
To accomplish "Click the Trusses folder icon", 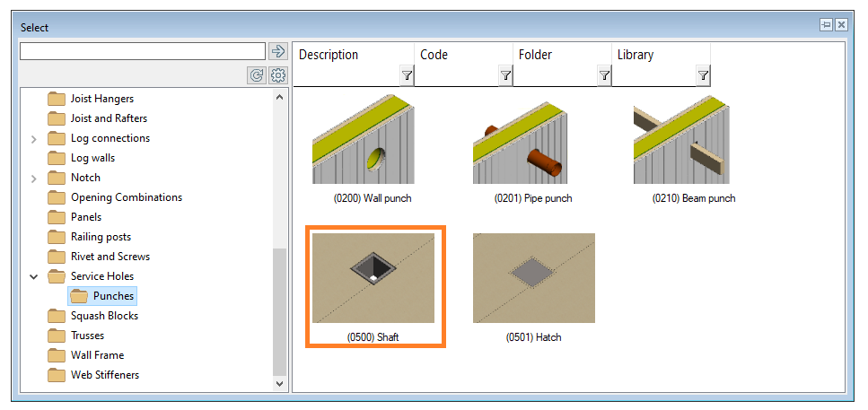I will pyautogui.click(x=57, y=336).
